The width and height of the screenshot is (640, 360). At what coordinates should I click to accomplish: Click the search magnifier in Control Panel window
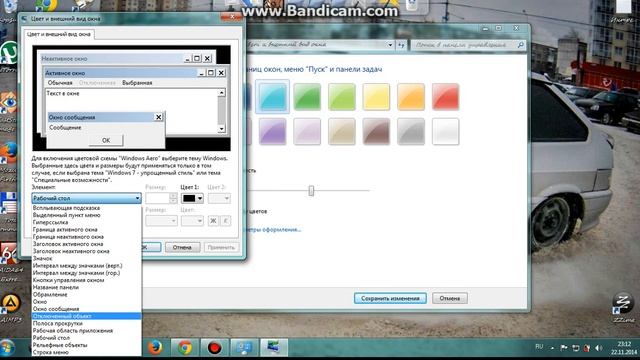click(x=520, y=45)
